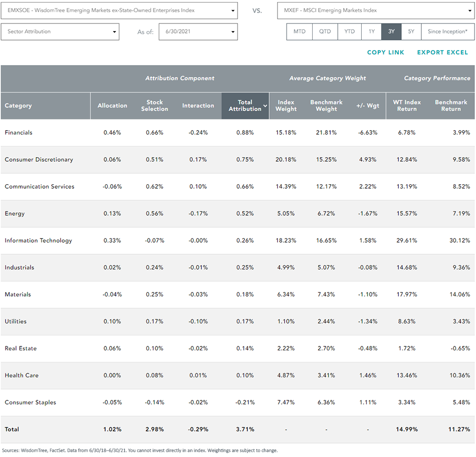Sort by the Benchmark Return column header
This screenshot has height=457, width=476.
(x=451, y=106)
